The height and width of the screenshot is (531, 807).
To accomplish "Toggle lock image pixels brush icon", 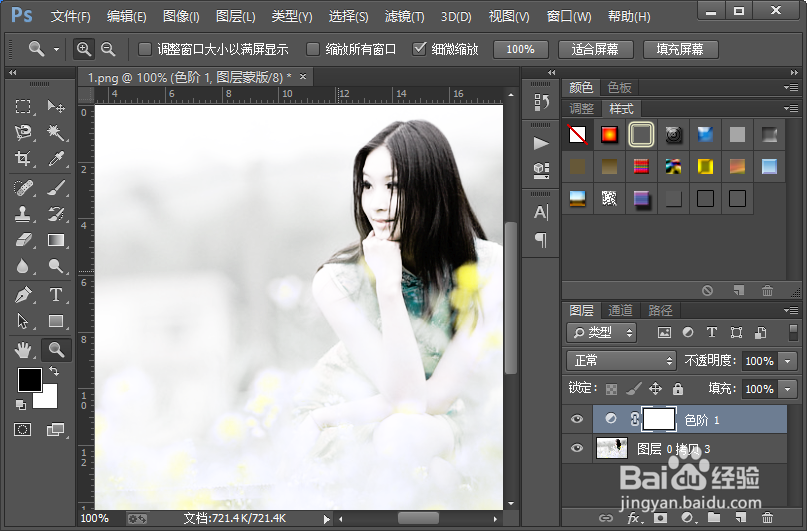I will pyautogui.click(x=634, y=389).
